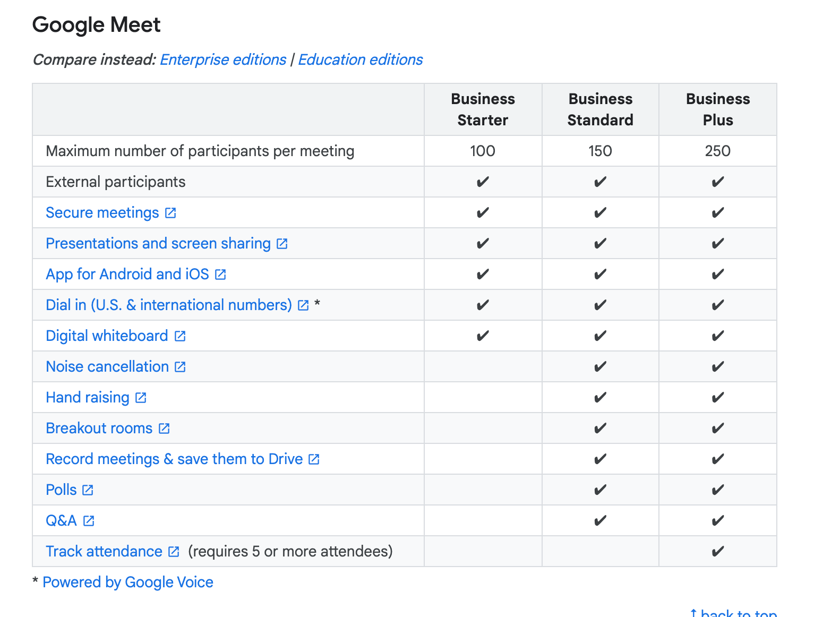840x617 pixels.
Task: Follow the Powered by Google Voice link
Action: click(x=127, y=582)
